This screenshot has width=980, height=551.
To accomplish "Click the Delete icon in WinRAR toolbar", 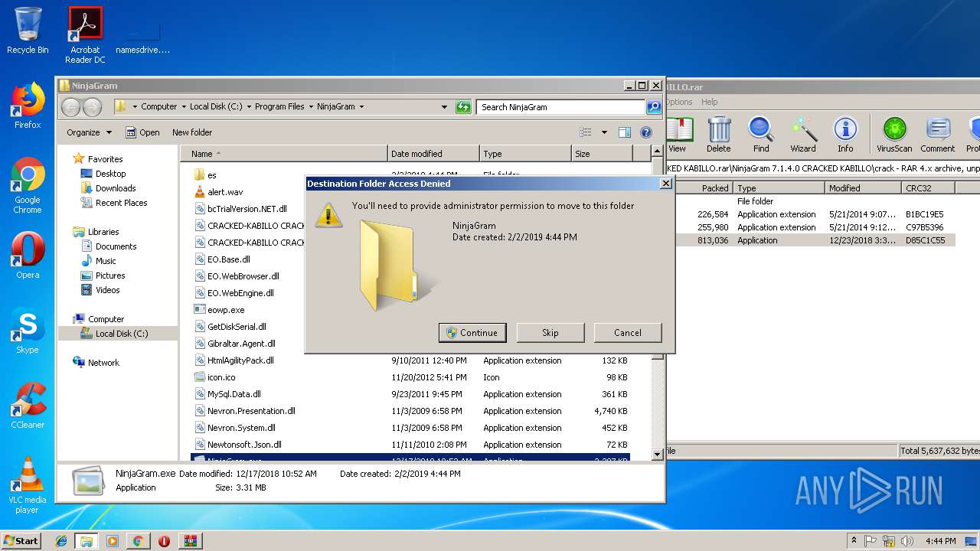I will [x=718, y=135].
